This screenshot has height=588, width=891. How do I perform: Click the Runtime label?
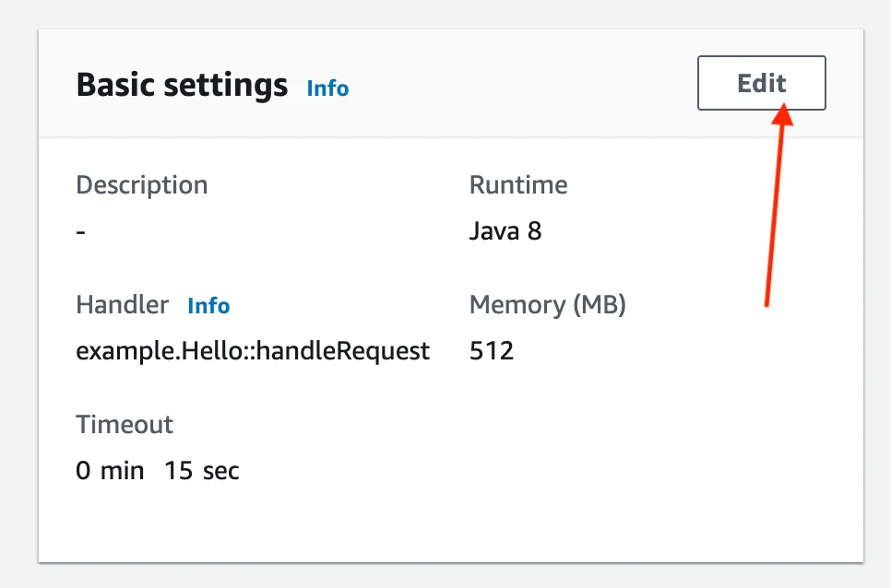click(x=517, y=184)
